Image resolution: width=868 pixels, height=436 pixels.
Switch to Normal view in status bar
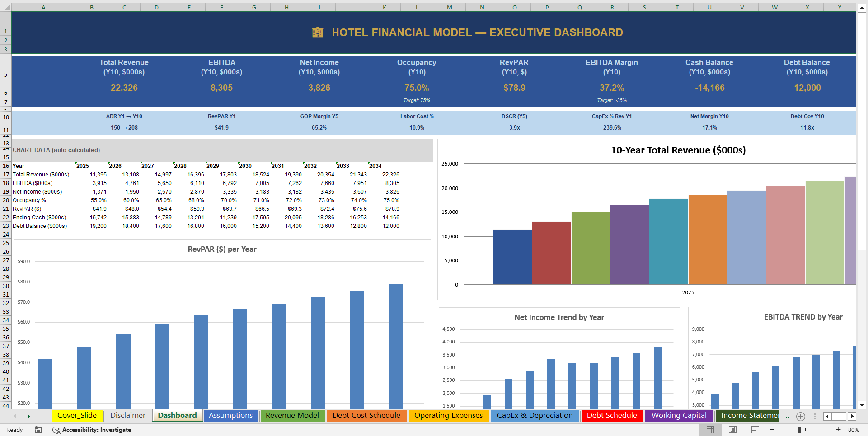click(710, 430)
